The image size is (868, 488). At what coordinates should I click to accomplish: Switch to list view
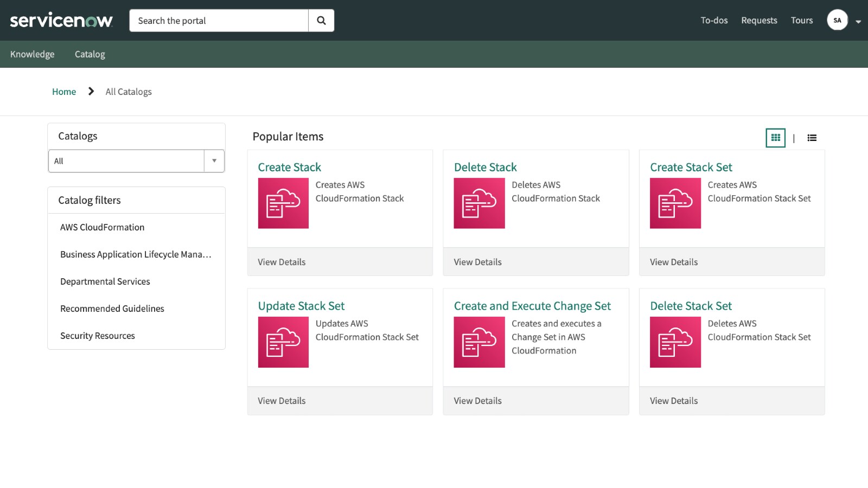(812, 138)
